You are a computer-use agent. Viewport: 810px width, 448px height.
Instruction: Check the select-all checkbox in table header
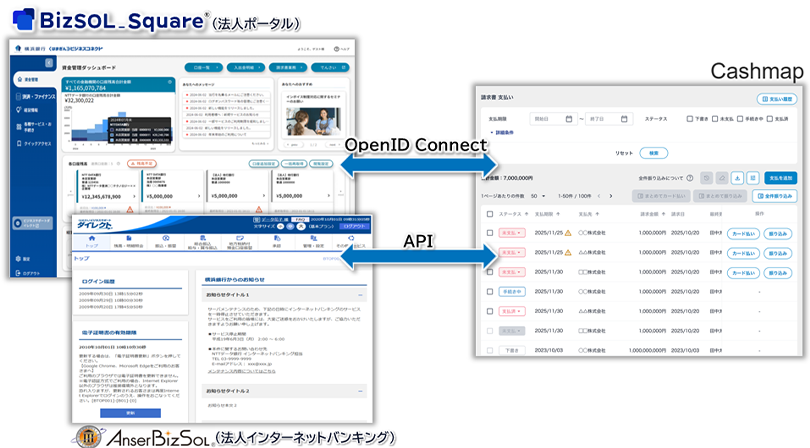click(x=488, y=214)
